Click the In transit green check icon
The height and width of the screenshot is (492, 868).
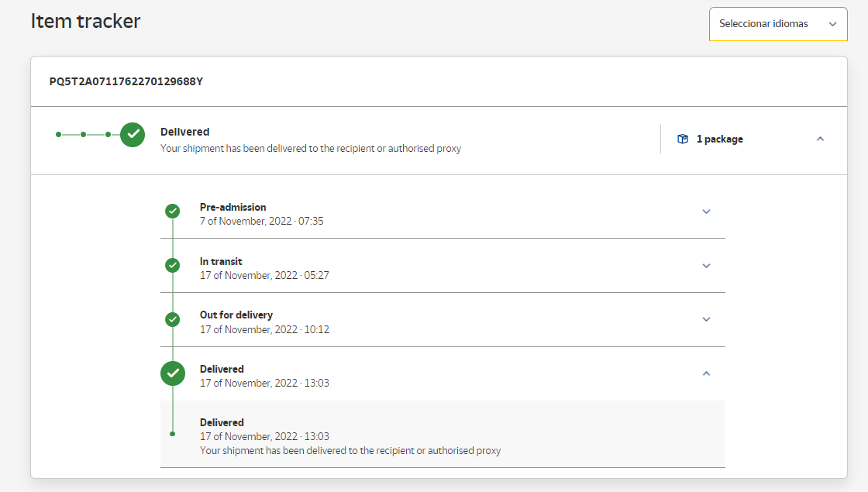pyautogui.click(x=173, y=265)
